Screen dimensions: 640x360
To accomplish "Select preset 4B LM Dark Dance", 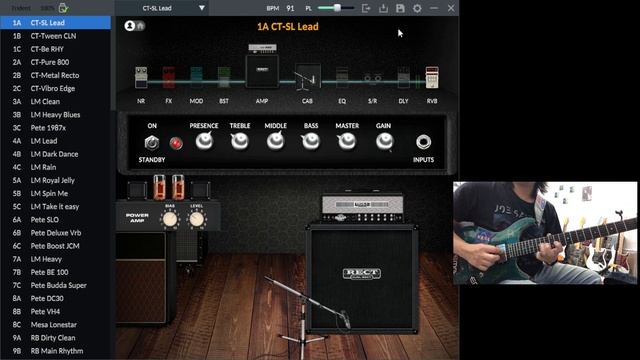I will (x=56, y=154).
